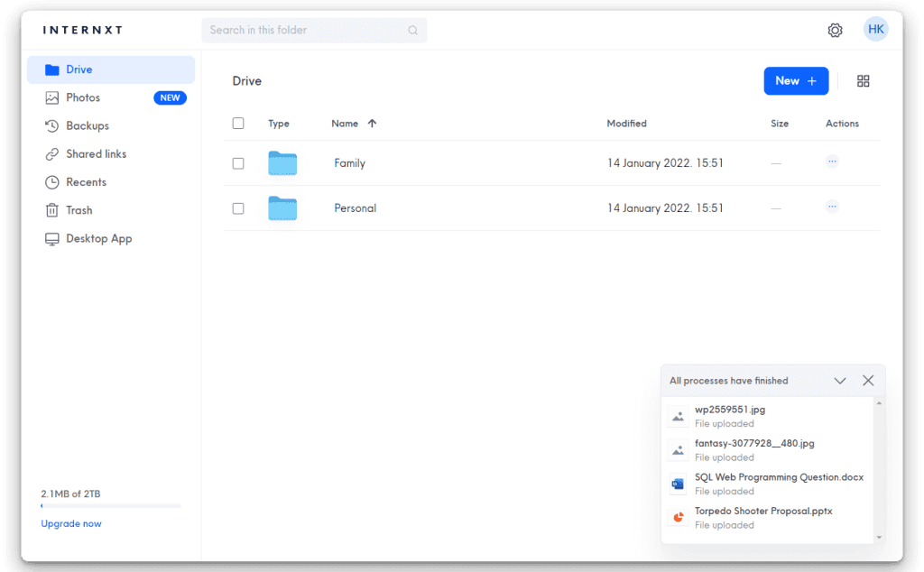The width and height of the screenshot is (924, 572).
Task: Collapse the upload processes panel chevron
Action: pos(840,381)
